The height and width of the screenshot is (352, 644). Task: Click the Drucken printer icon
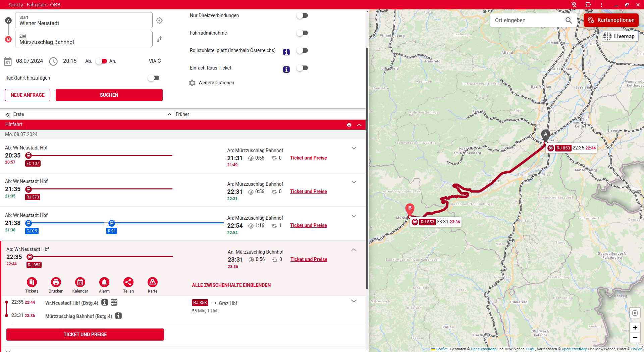(x=56, y=282)
